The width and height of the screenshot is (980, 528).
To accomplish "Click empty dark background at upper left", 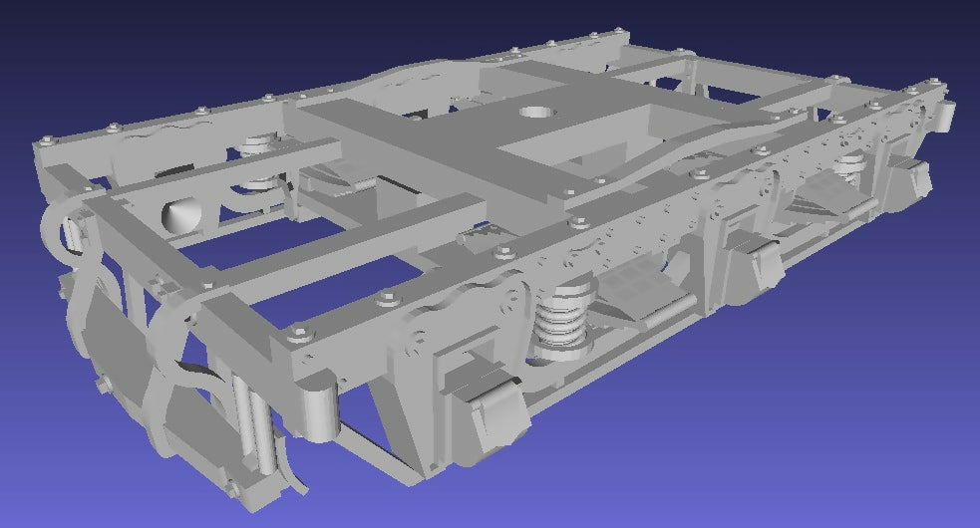I will 100,40.
